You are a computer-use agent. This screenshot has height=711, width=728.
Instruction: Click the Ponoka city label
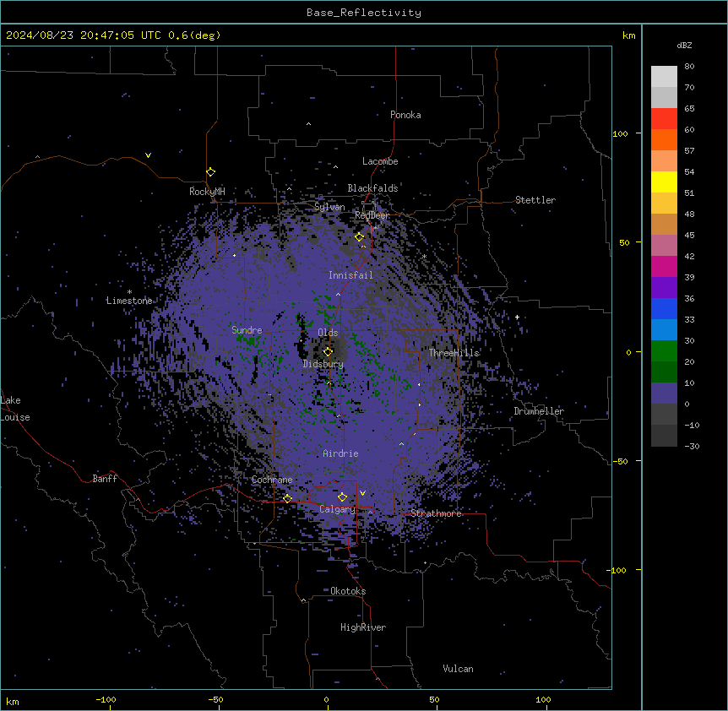(x=405, y=115)
